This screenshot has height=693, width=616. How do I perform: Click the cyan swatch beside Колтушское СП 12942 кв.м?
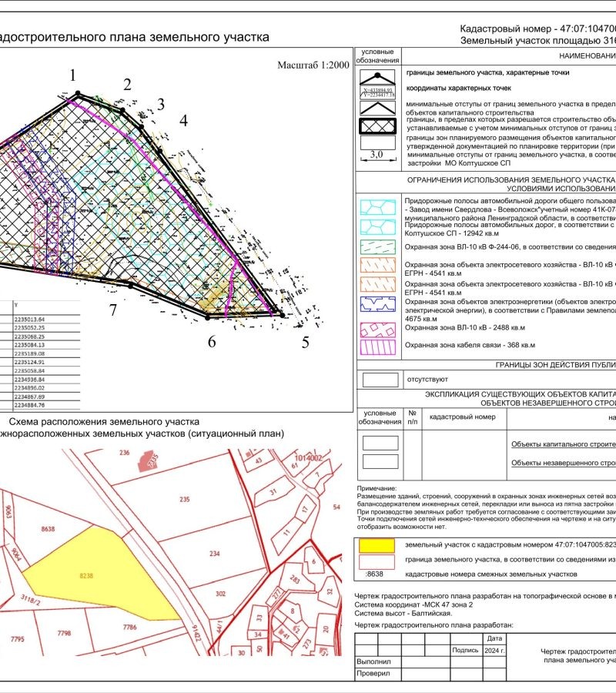click(x=378, y=226)
